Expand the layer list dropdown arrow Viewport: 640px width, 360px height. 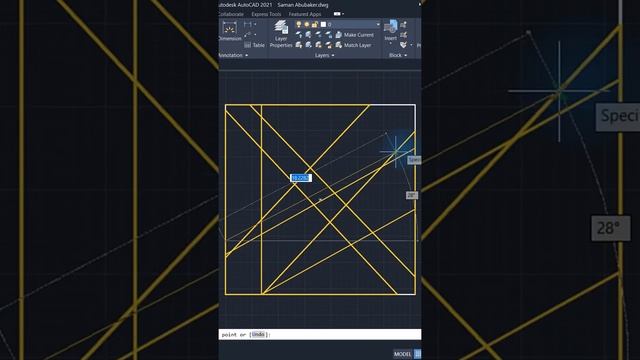click(x=378, y=24)
